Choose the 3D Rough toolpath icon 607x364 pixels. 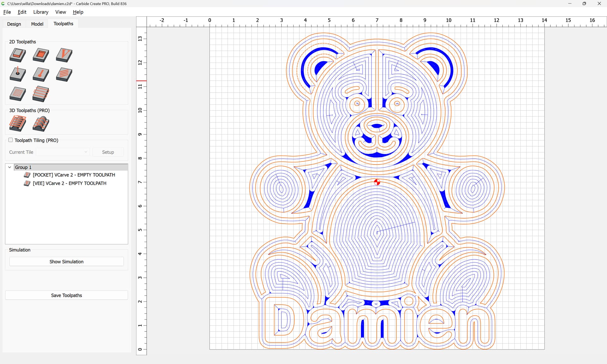pyautogui.click(x=18, y=124)
